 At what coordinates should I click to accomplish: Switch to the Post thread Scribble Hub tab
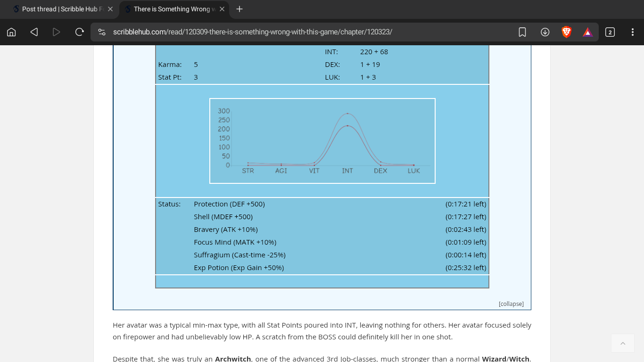point(59,9)
